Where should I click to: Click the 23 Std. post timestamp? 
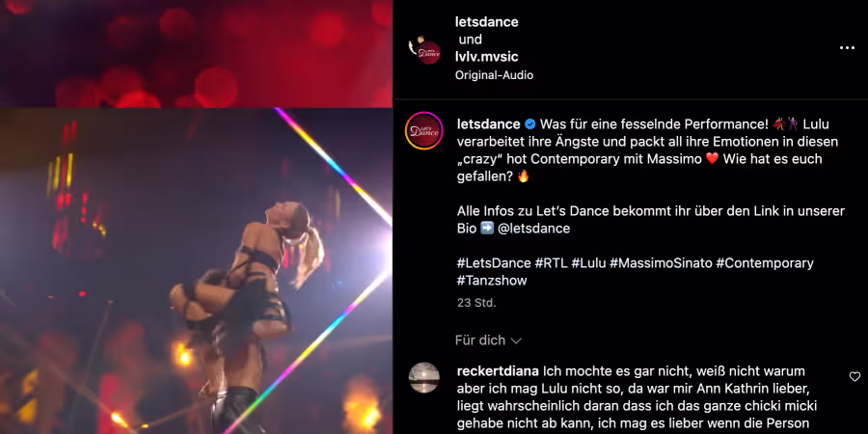tap(476, 303)
